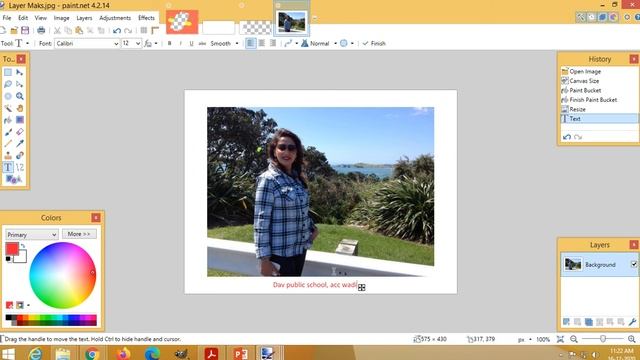Click the Paste icon in toolbar
640x360 pixels.
click(x=79, y=30)
